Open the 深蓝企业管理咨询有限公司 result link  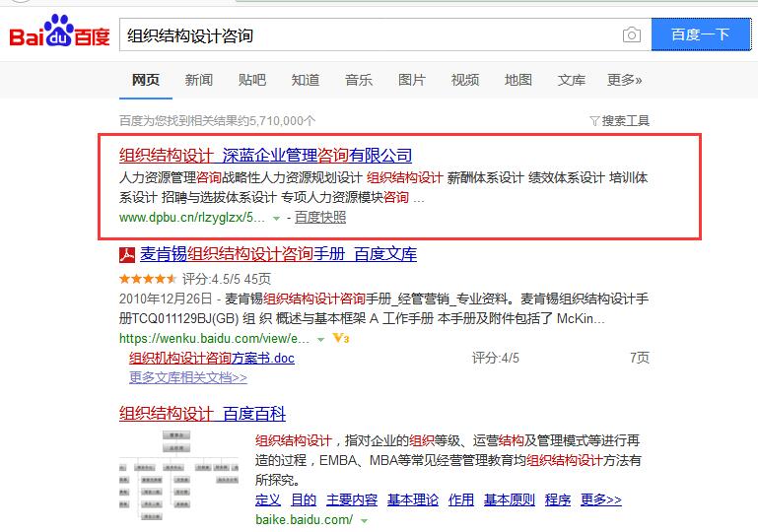click(x=265, y=156)
